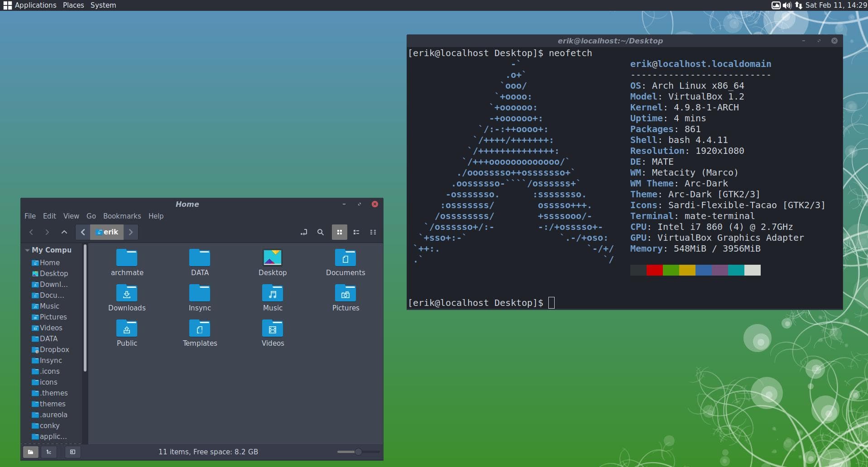Select the Music folder in the icon pane
Image resolution: width=868 pixels, height=467 pixels.
(x=273, y=298)
